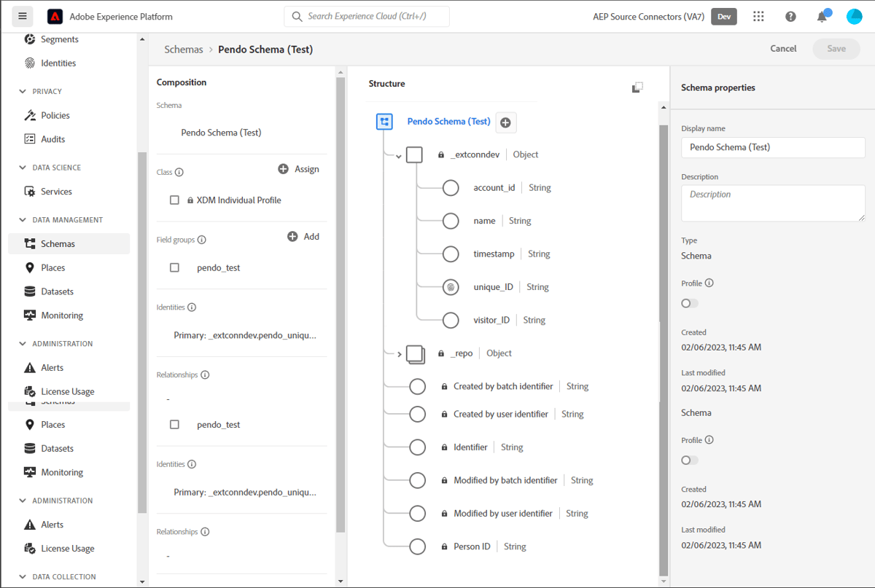Collapse the _extconndev object node
This screenshot has height=588, width=875.
(x=398, y=154)
